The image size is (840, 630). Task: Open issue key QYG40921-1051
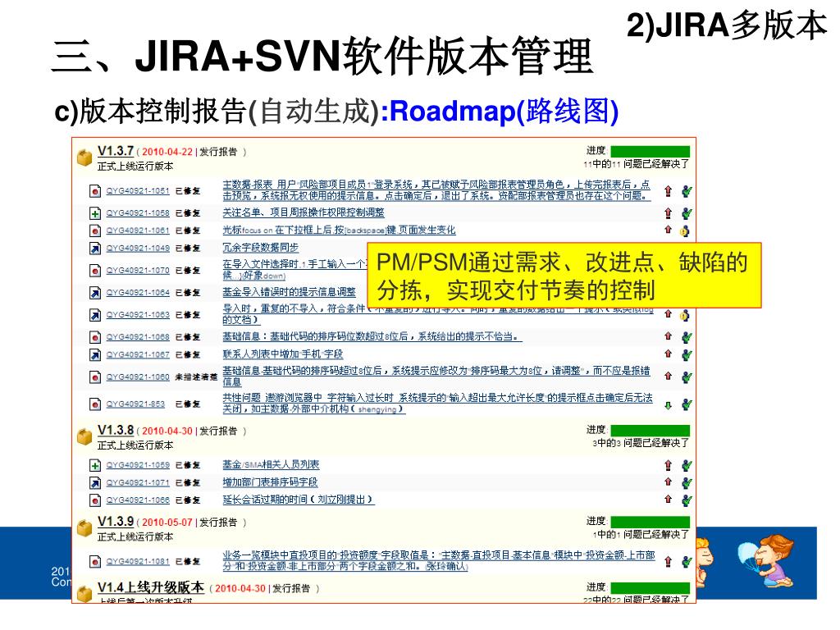point(138,190)
